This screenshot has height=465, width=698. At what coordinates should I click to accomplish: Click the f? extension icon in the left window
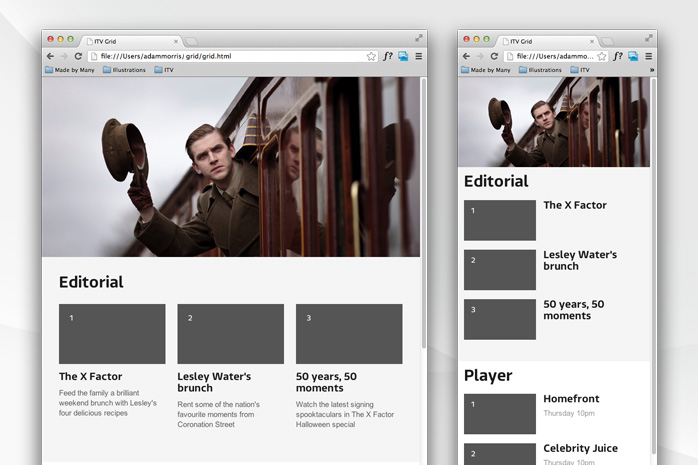pyautogui.click(x=388, y=56)
